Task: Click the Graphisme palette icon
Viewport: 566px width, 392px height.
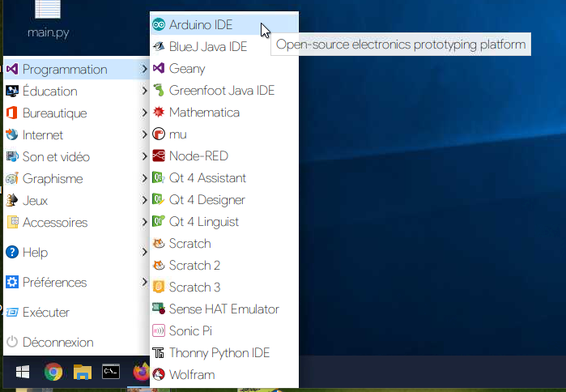Action: coord(12,178)
